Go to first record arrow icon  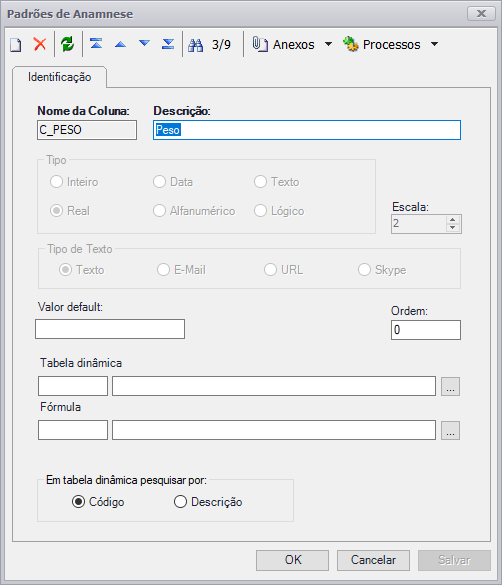(96, 44)
